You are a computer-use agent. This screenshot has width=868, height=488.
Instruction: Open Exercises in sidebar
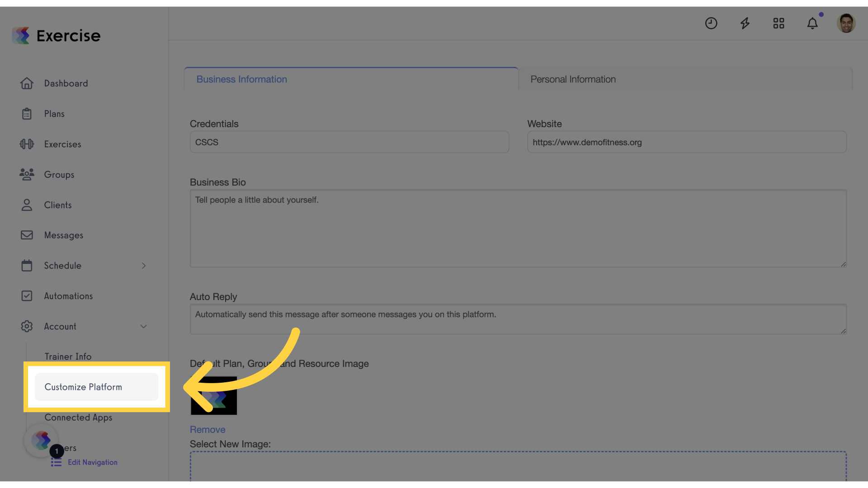pos(62,144)
